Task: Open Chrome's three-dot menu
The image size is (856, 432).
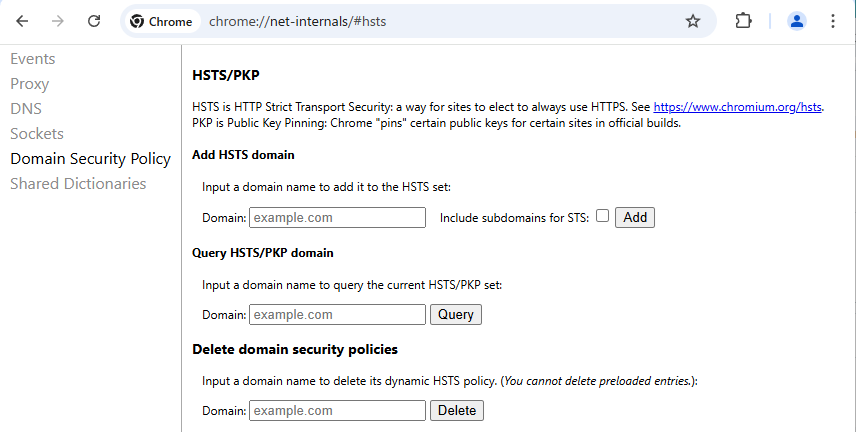Action: point(833,21)
